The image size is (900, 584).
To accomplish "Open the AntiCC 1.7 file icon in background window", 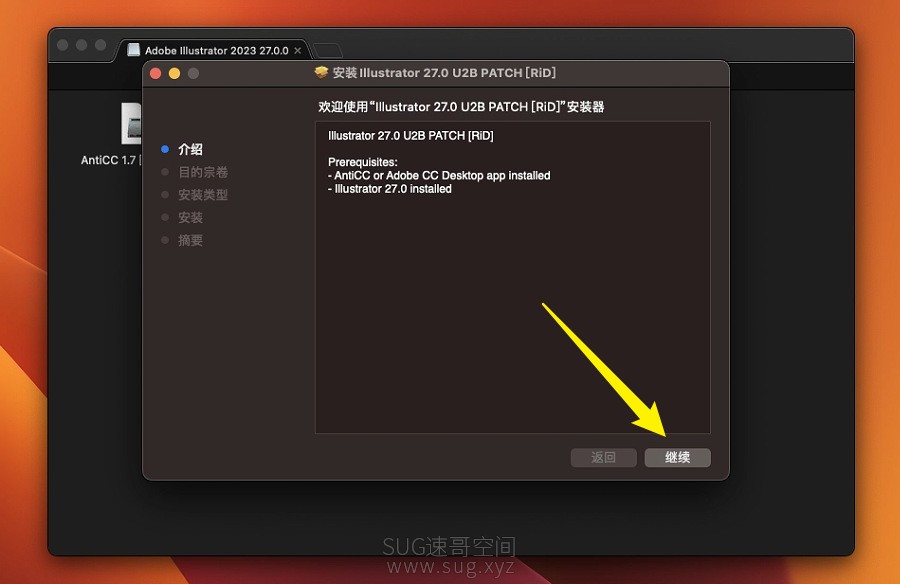I will coord(131,123).
